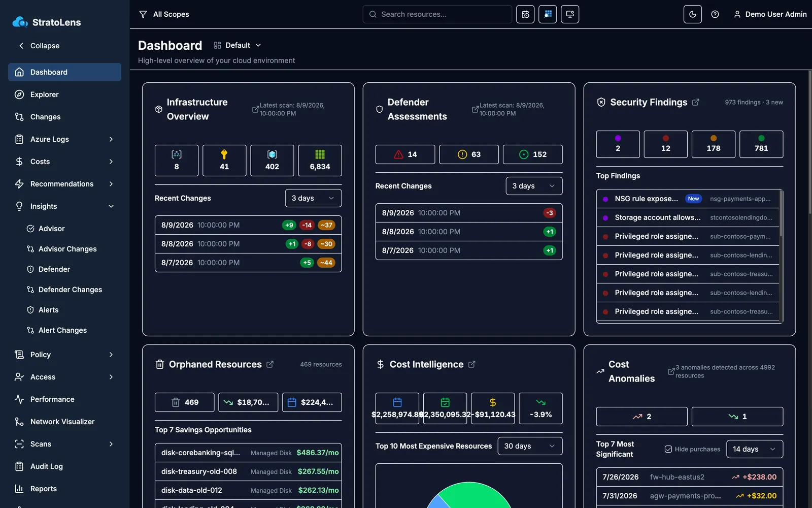
Task: Click yellow alert circle tile 63
Action: click(469, 154)
